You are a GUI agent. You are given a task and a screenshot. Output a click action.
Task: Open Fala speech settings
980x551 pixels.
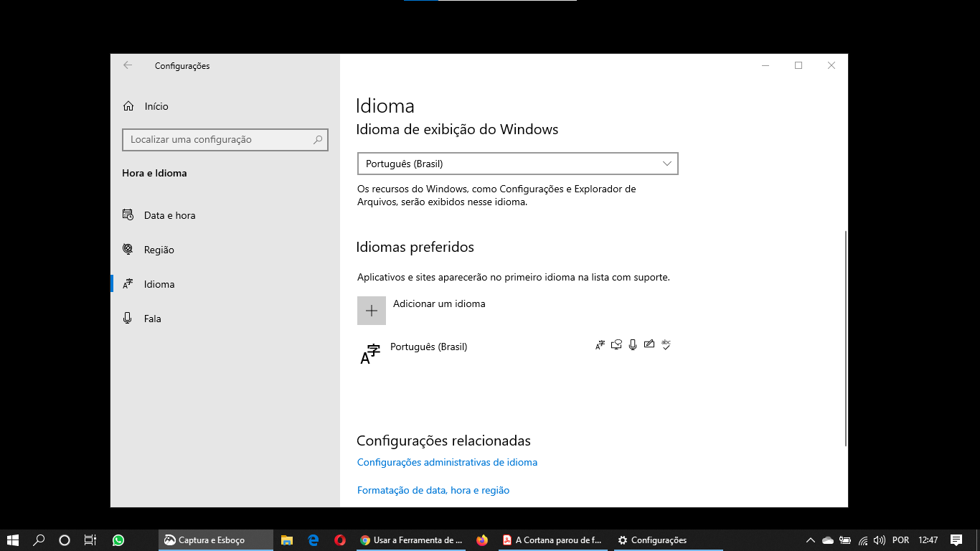[x=152, y=319]
